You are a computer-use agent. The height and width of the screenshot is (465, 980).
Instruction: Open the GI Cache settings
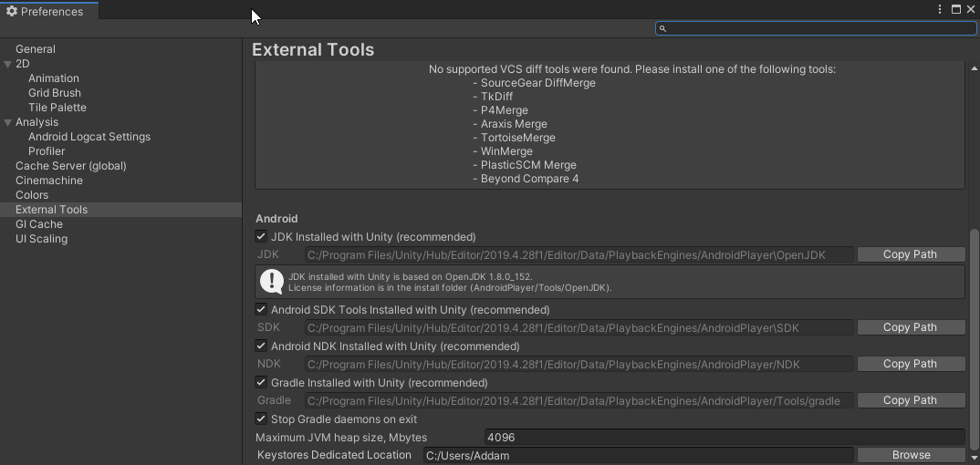click(x=38, y=224)
